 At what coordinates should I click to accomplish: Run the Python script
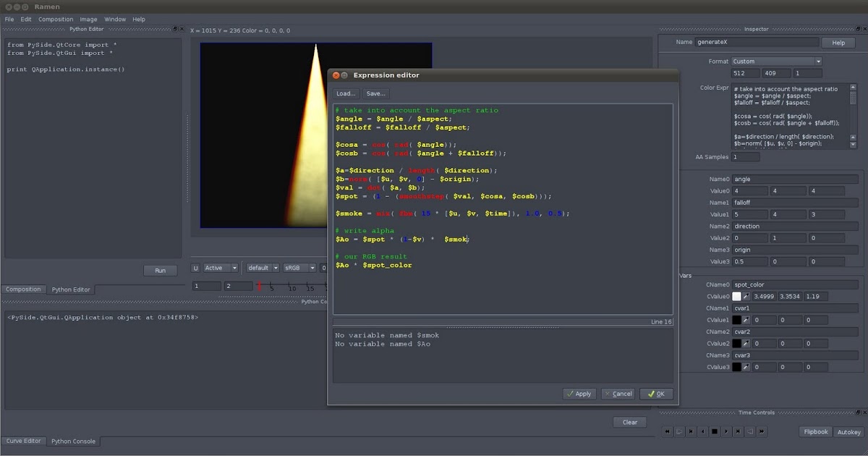click(x=160, y=269)
